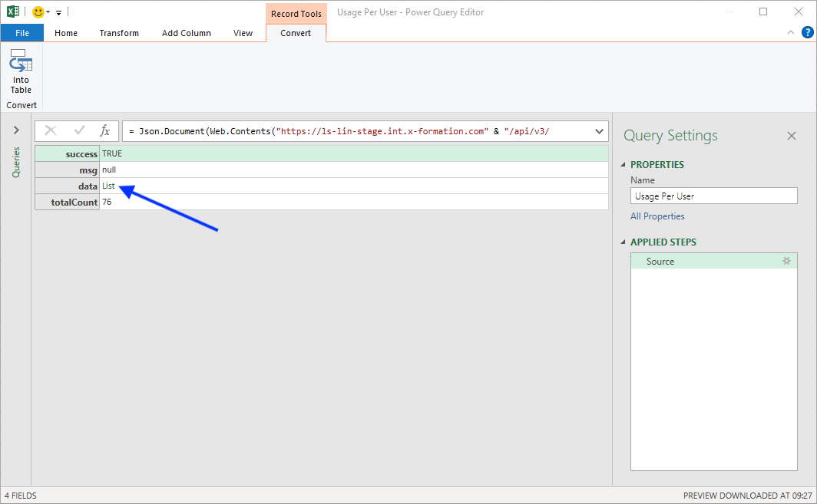Select the msg field name cell

(68, 170)
